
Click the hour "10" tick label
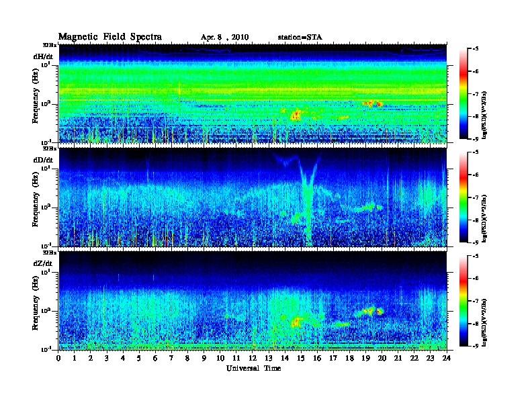click(220, 359)
